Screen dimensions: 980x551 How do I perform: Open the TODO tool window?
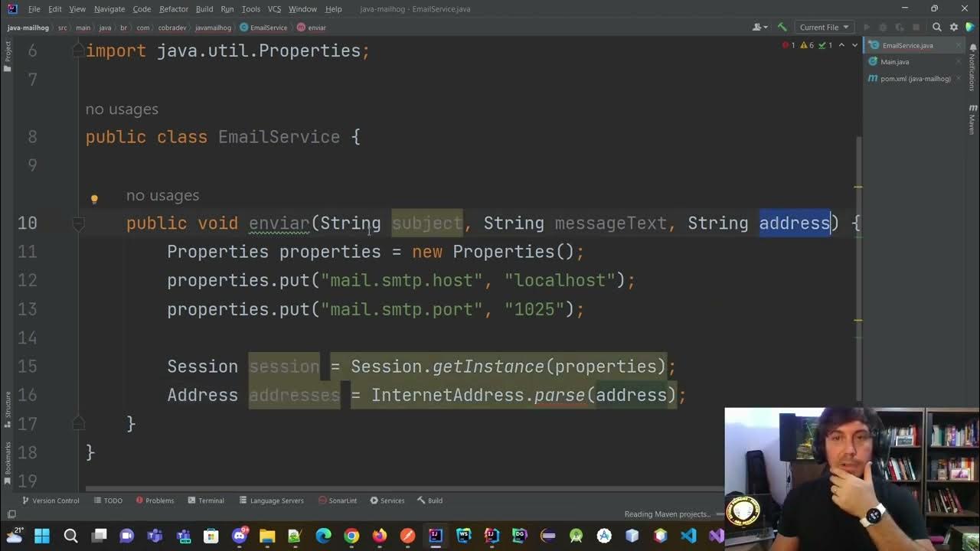pyautogui.click(x=108, y=500)
